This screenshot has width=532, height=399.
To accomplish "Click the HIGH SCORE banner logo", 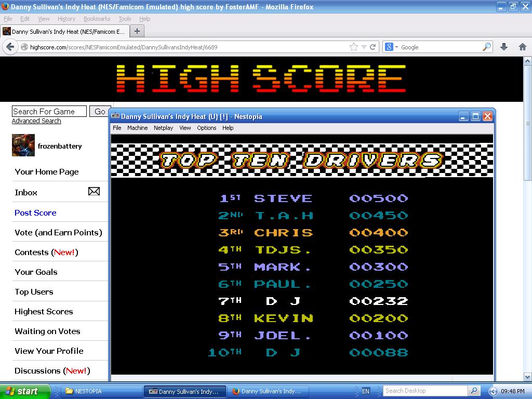I will coord(261,79).
